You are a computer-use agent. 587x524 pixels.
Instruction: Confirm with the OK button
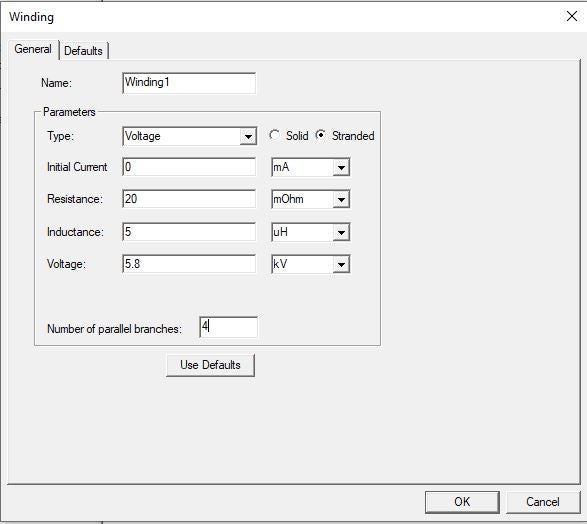point(462,502)
